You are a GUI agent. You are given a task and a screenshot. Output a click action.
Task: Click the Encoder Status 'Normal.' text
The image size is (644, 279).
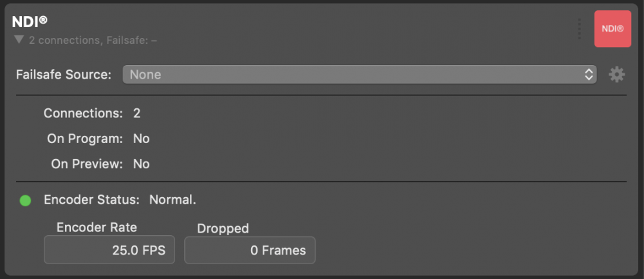point(173,200)
